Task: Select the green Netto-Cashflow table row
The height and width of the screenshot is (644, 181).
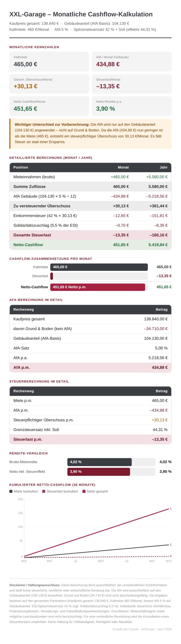Action: click(x=91, y=245)
